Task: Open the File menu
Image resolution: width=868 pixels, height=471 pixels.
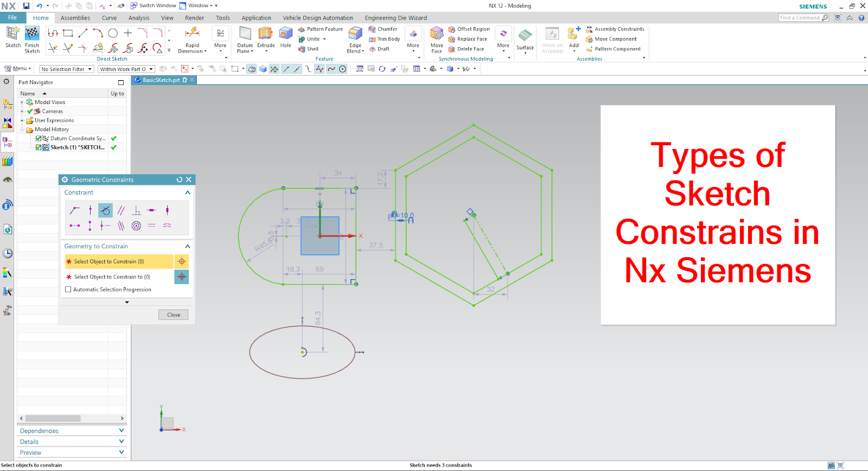Action: pos(12,17)
